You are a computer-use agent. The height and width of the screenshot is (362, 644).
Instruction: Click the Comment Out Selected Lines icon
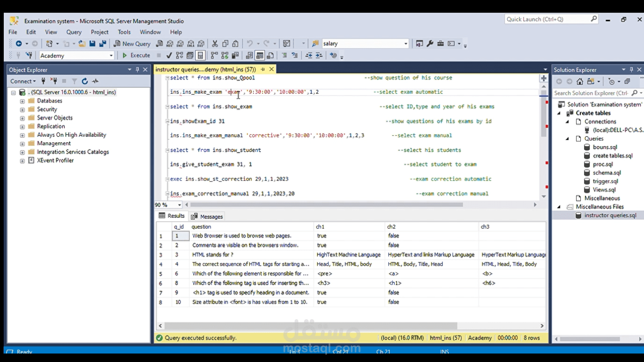click(x=285, y=55)
